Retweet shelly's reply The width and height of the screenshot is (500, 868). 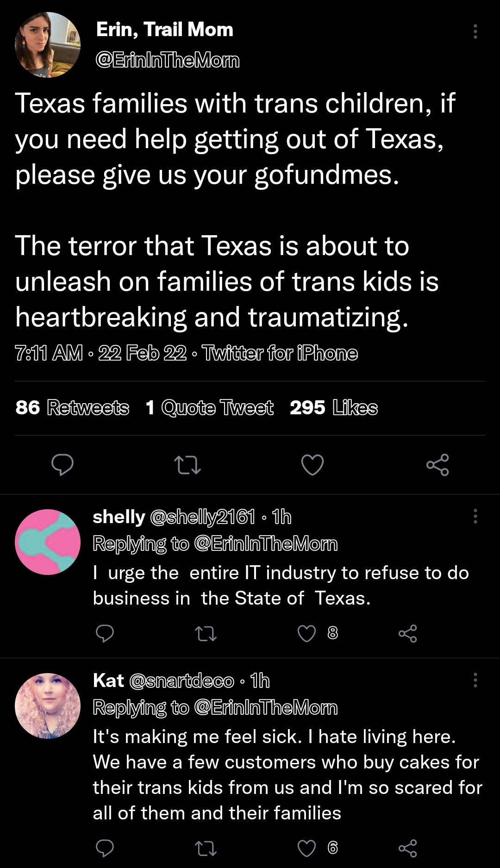pos(206,633)
